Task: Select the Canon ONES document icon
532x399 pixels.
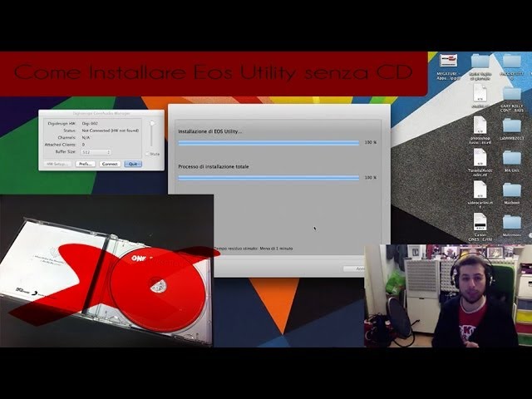Action: click(480, 222)
